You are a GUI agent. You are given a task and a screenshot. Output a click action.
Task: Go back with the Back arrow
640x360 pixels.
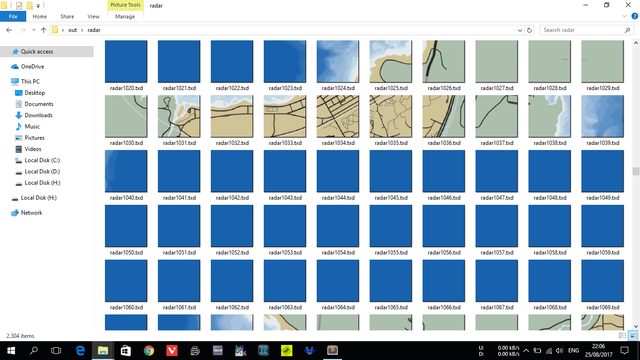[x=9, y=30]
